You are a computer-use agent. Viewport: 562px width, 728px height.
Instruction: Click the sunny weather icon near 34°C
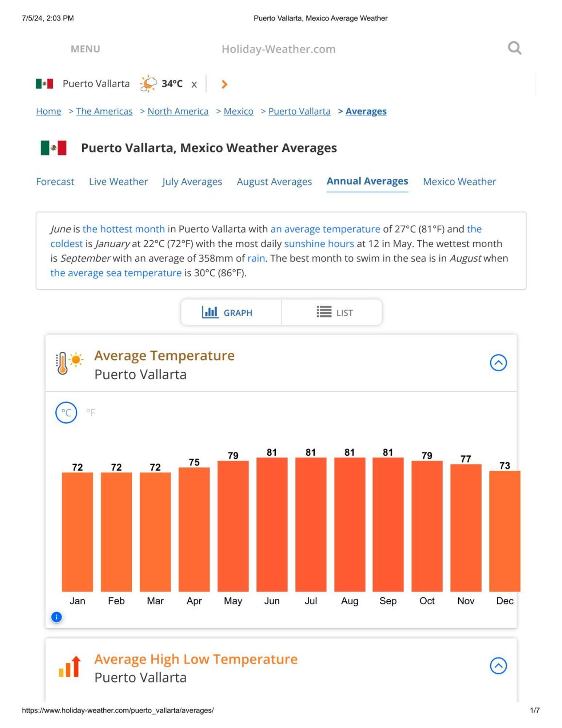148,84
